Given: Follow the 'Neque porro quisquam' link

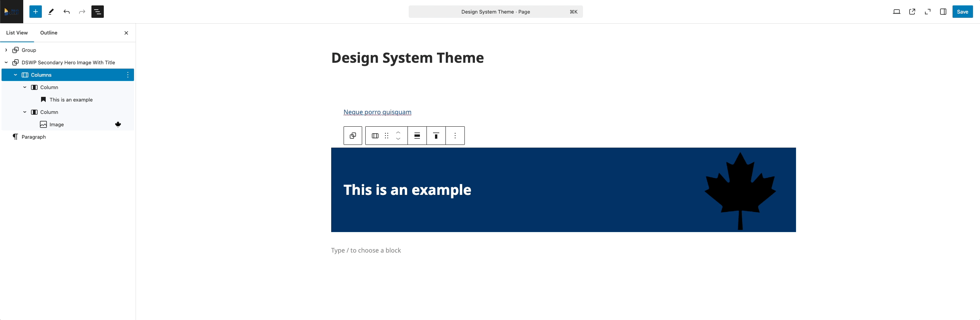Looking at the screenshot, I should (x=377, y=112).
